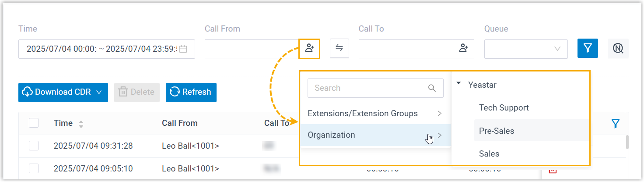The image size is (644, 182).
Task: Click the search magnifier in popup
Action: pos(432,88)
